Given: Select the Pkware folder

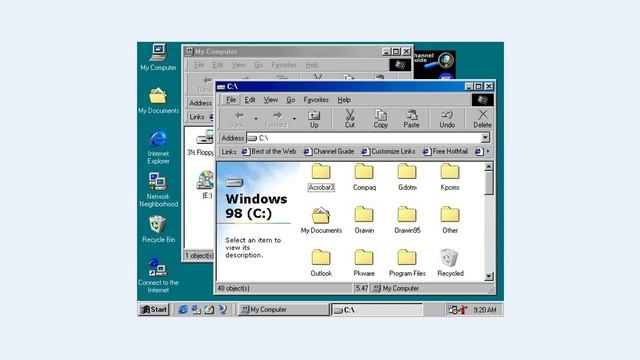Looking at the screenshot, I should pos(364,263).
